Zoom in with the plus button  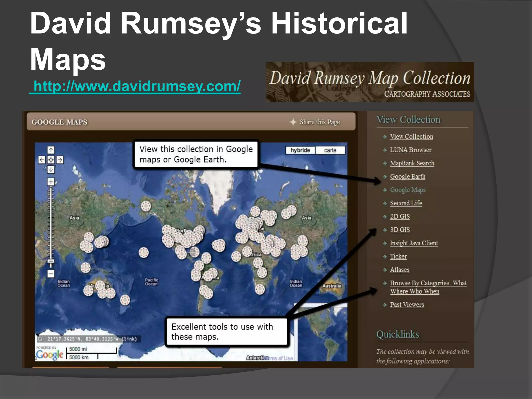(51, 182)
